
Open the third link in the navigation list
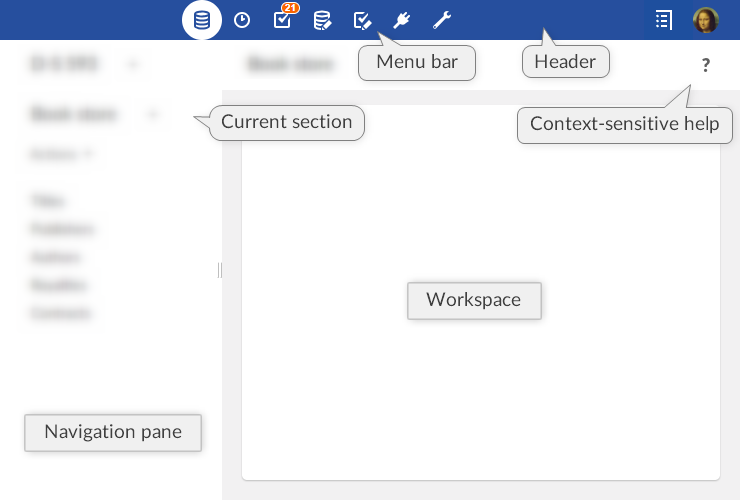(55, 257)
